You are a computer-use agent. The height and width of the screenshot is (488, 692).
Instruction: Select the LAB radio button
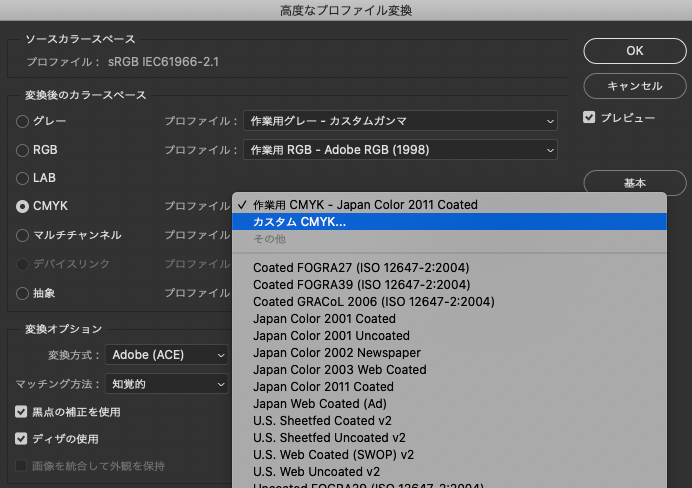click(x=23, y=178)
